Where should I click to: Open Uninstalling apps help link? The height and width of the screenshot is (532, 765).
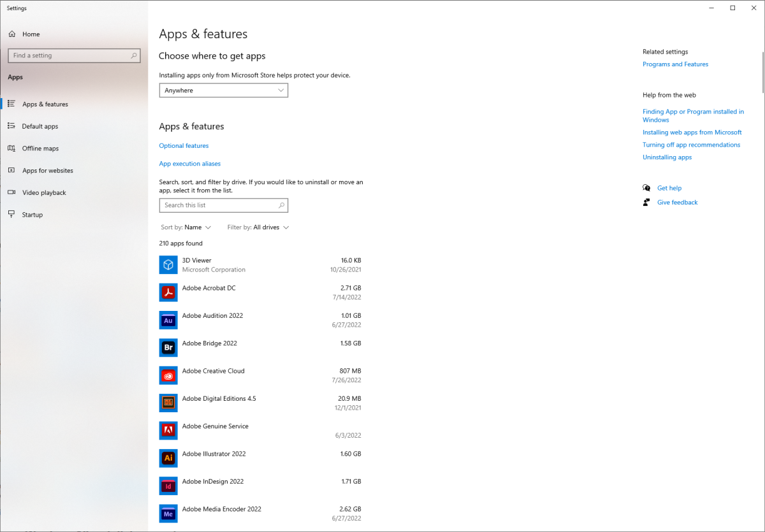tap(667, 157)
